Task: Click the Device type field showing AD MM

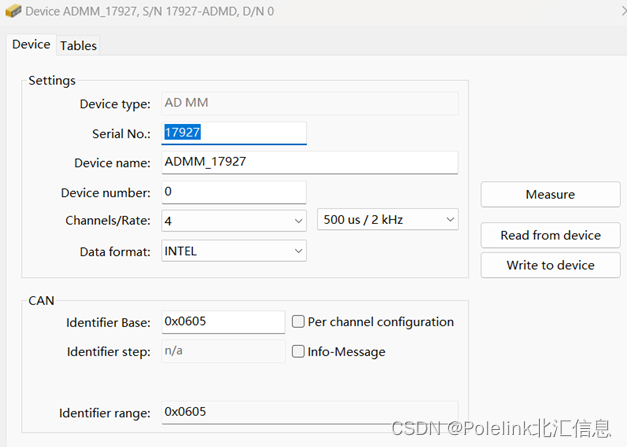Action: (310, 103)
